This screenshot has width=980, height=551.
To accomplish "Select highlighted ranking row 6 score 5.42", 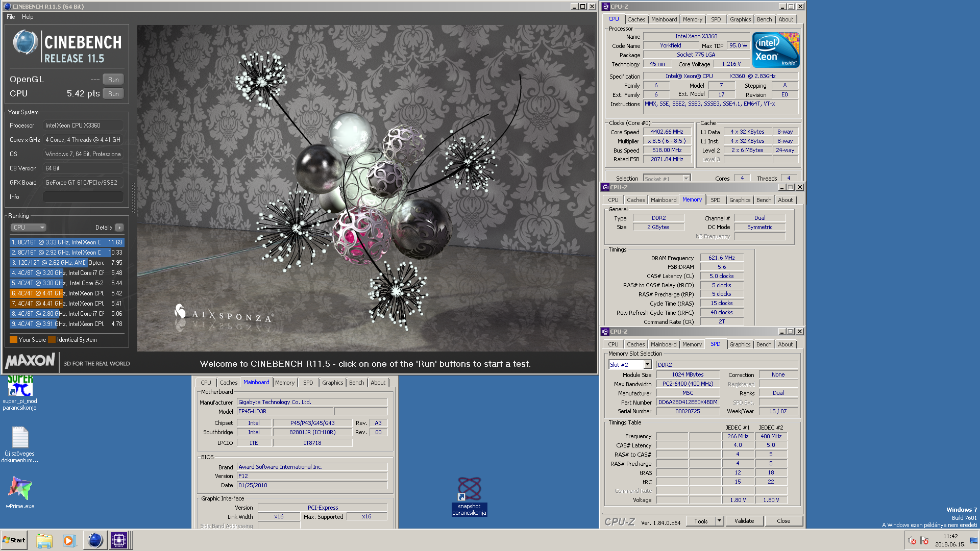I will click(67, 293).
